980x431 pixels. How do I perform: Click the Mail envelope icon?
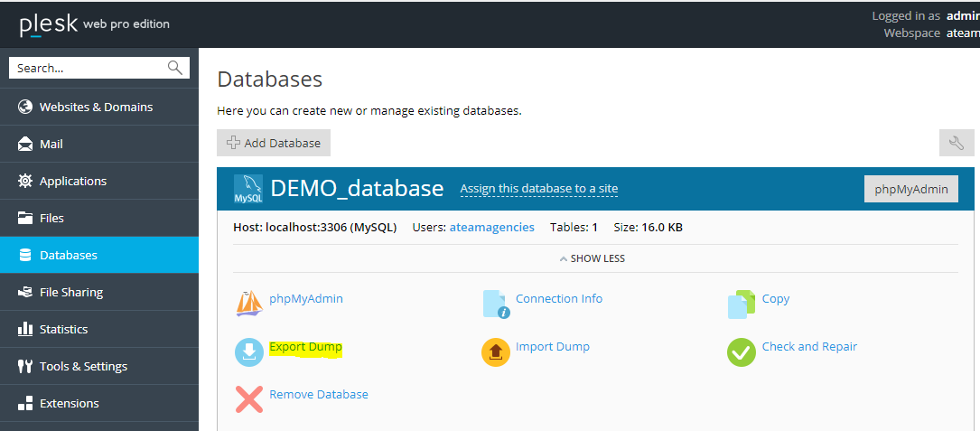click(25, 144)
